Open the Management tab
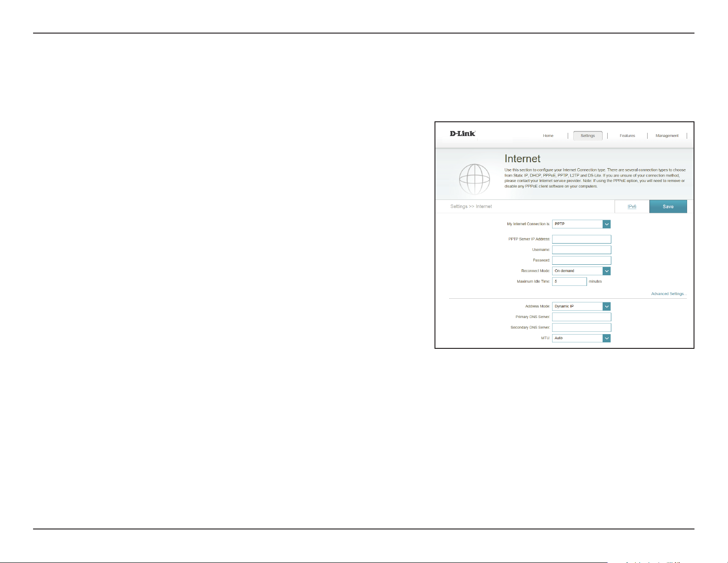The width and height of the screenshot is (728, 563). (667, 136)
